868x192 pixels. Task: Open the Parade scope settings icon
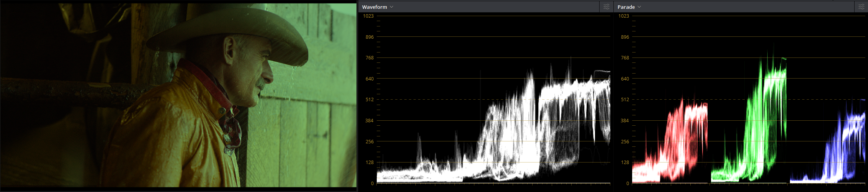[862, 7]
